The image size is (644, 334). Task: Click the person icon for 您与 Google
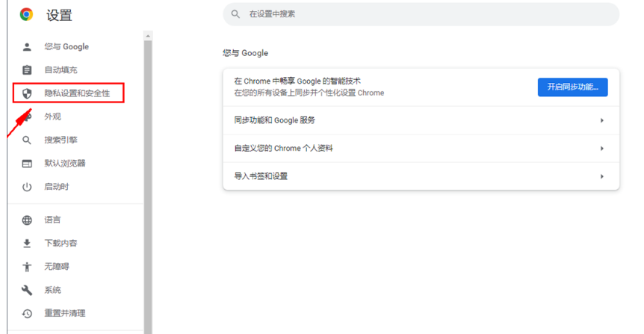(x=27, y=47)
